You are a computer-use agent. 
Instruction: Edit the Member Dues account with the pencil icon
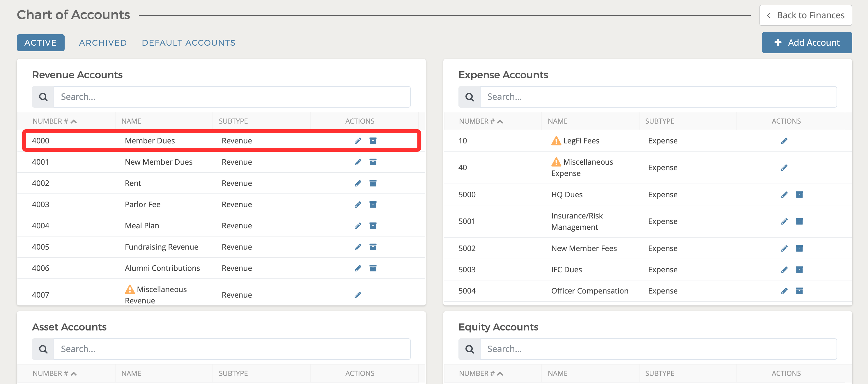point(357,141)
